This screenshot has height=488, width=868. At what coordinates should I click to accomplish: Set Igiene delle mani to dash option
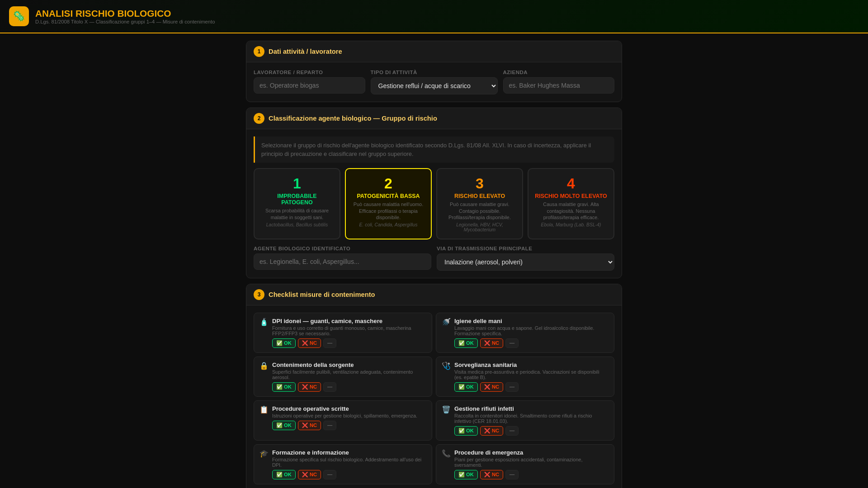coord(512,343)
